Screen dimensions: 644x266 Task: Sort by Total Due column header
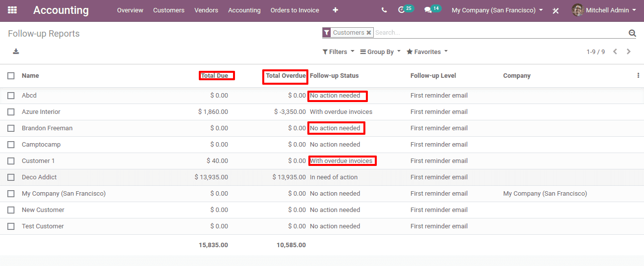tap(215, 76)
